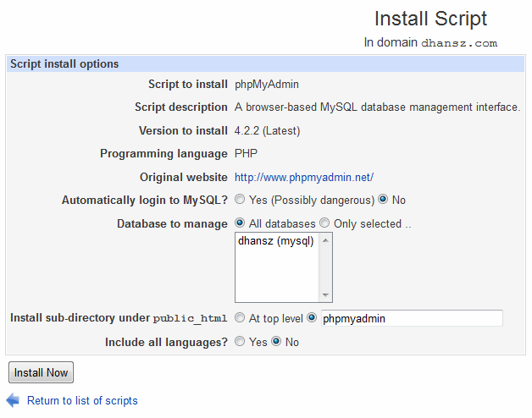532x418 pixels.
Task: Click the Version to install label
Action: point(183,131)
